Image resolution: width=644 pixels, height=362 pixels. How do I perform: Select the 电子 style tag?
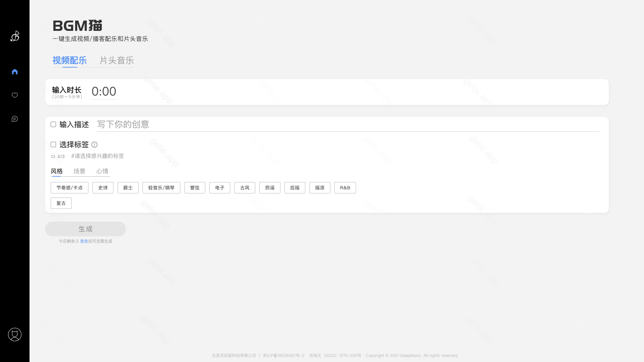coord(220,188)
